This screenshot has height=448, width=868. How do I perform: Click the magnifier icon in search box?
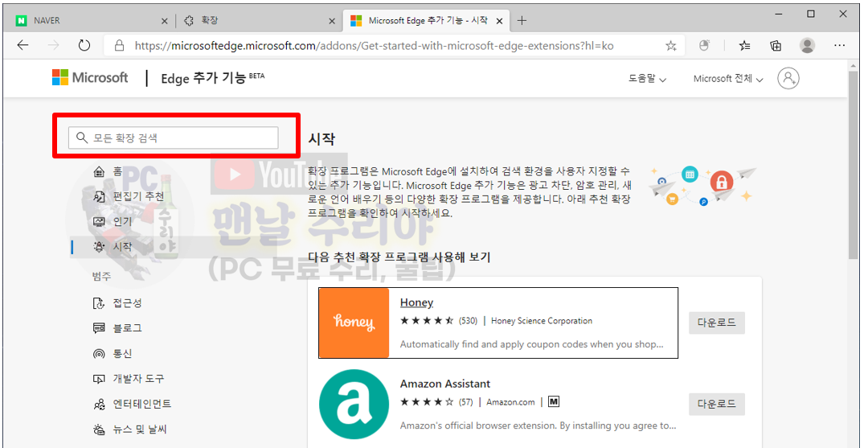coord(82,138)
